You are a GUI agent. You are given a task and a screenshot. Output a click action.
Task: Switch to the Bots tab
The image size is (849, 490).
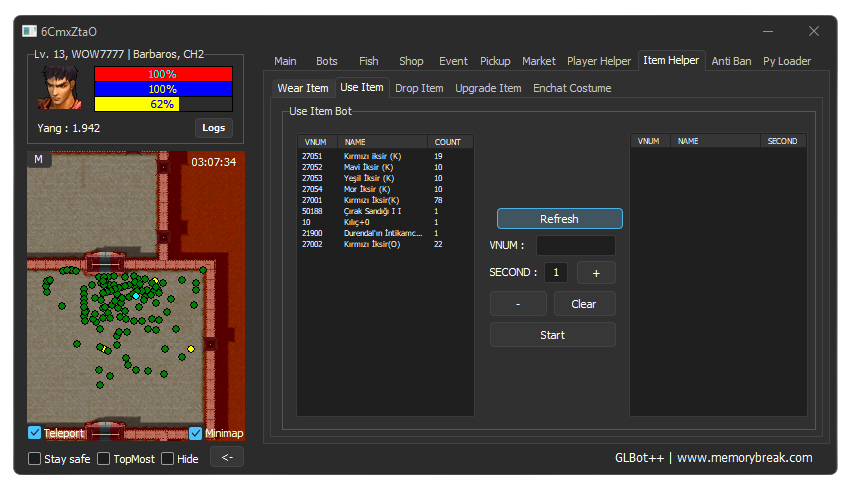[326, 61]
